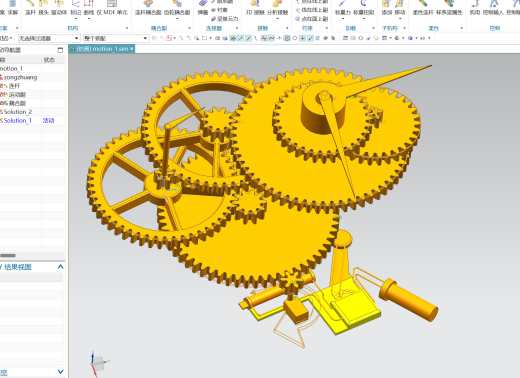Open the dropdown arrow under 齿轮耦合副
520x378 pixels.
177,19
